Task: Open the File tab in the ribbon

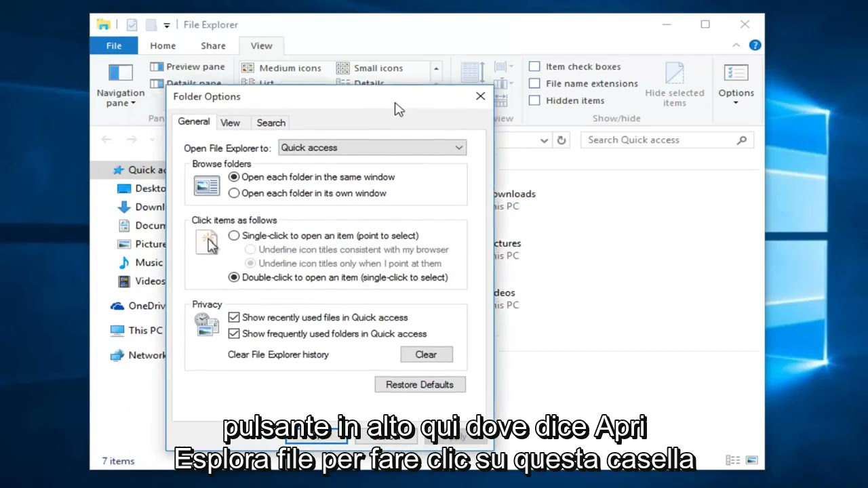Action: click(x=114, y=45)
